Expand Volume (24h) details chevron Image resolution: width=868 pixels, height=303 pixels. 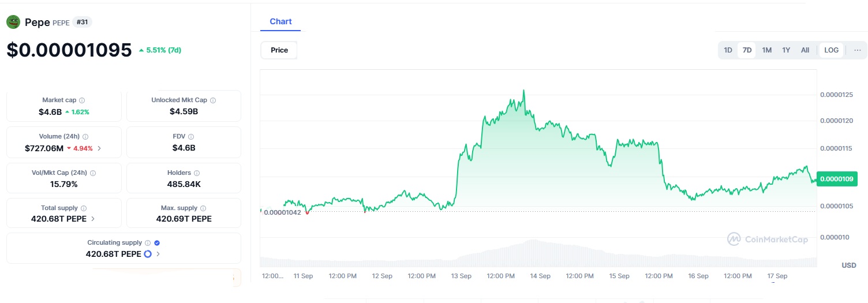click(x=99, y=148)
